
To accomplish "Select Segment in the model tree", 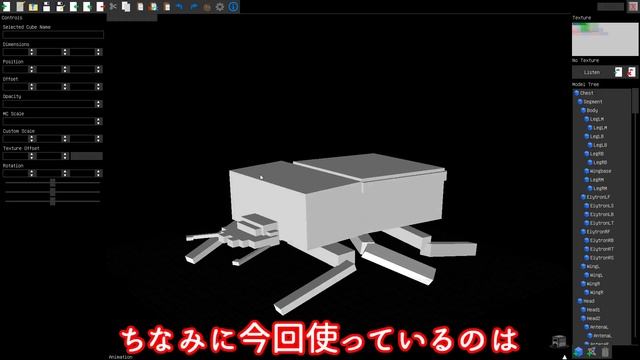I will point(593,102).
